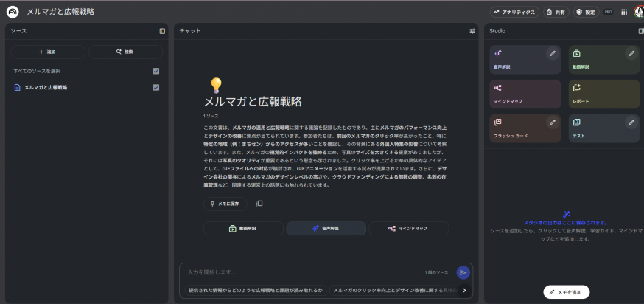Edit 動画解説 card with pencil icon
The height and width of the screenshot is (304, 644).
click(x=631, y=53)
